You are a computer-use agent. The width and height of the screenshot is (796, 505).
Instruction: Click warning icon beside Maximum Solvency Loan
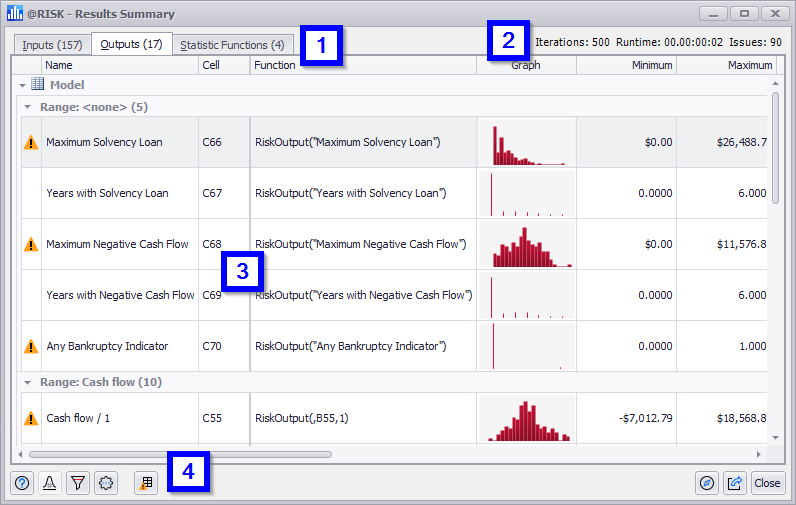(x=31, y=143)
